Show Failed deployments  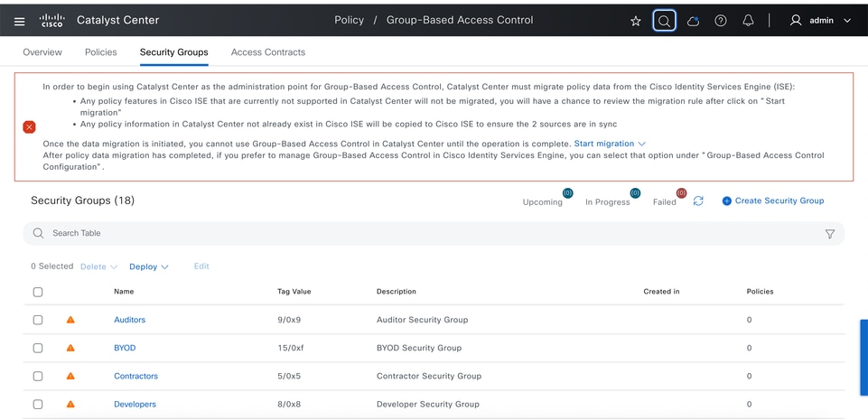(664, 202)
